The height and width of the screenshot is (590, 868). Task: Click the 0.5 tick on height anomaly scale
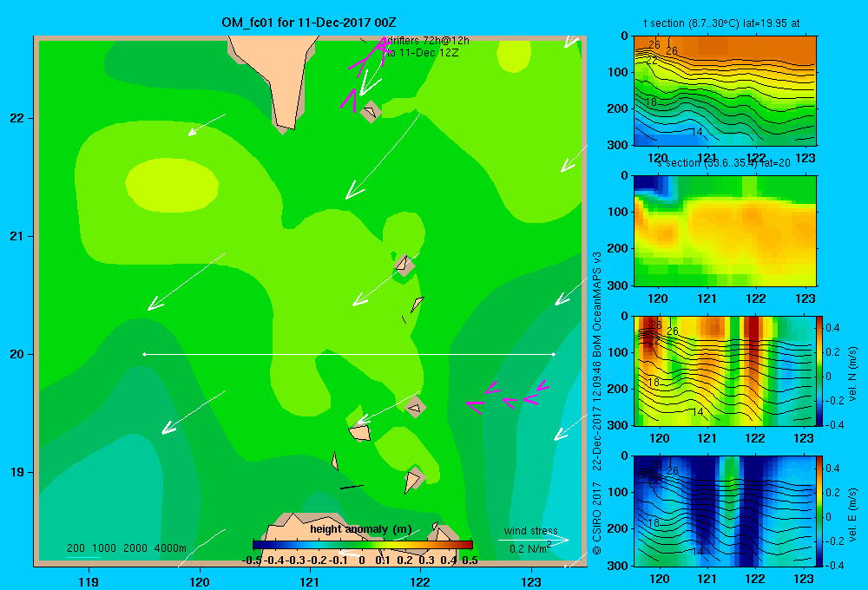470,560
